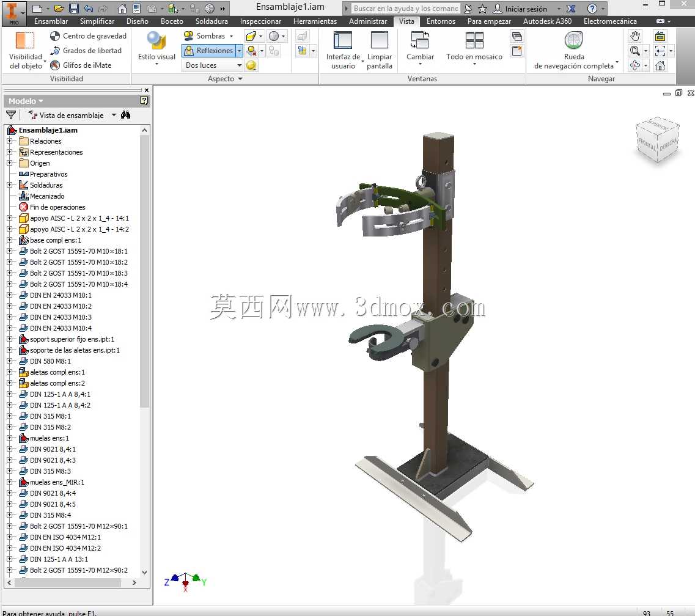Click the Autodesk Exchange X icon
Viewport: 695px width, 616px height.
coord(571,9)
